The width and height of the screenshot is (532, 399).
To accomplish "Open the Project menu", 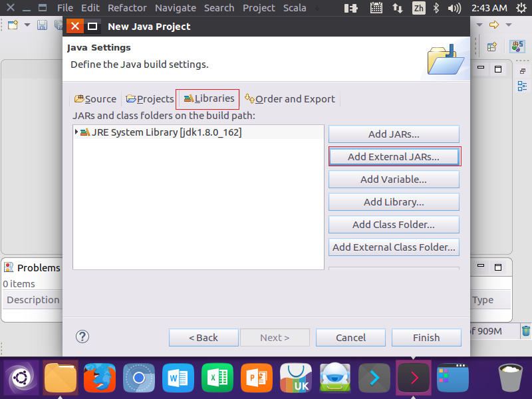I will point(259,8).
